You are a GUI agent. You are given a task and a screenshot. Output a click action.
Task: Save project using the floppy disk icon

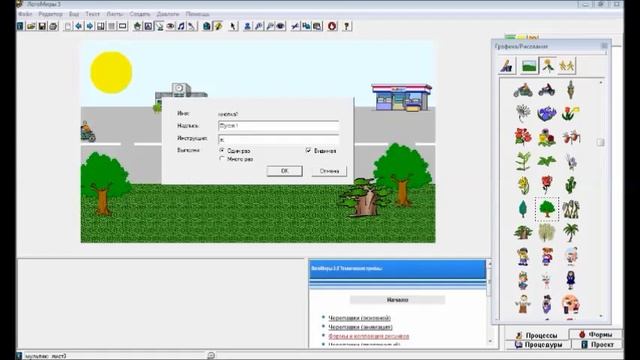[x=42, y=27]
